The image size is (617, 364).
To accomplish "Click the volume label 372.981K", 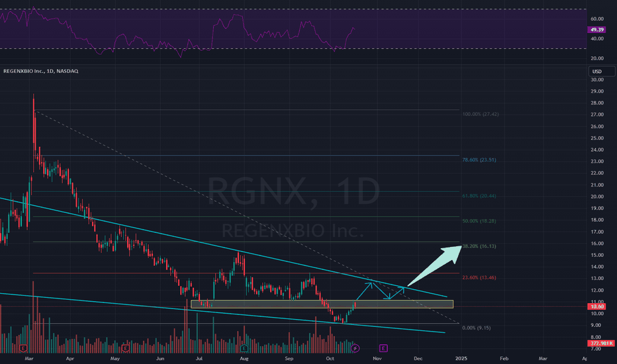I will 601,343.
